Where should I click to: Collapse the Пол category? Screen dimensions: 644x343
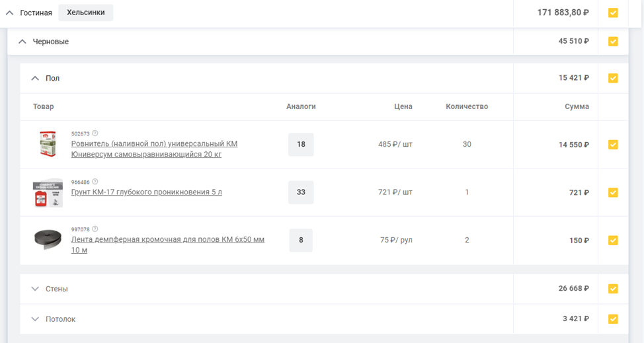pyautogui.click(x=35, y=78)
